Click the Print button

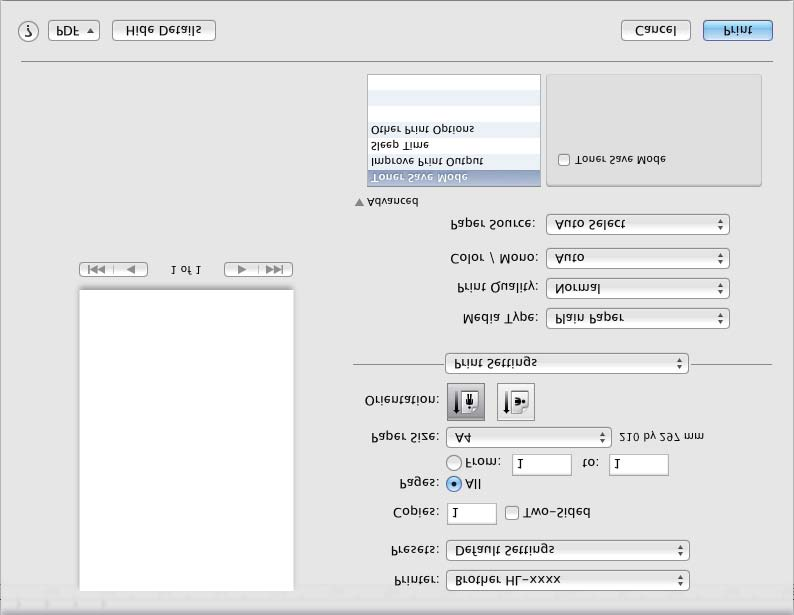tap(738, 30)
